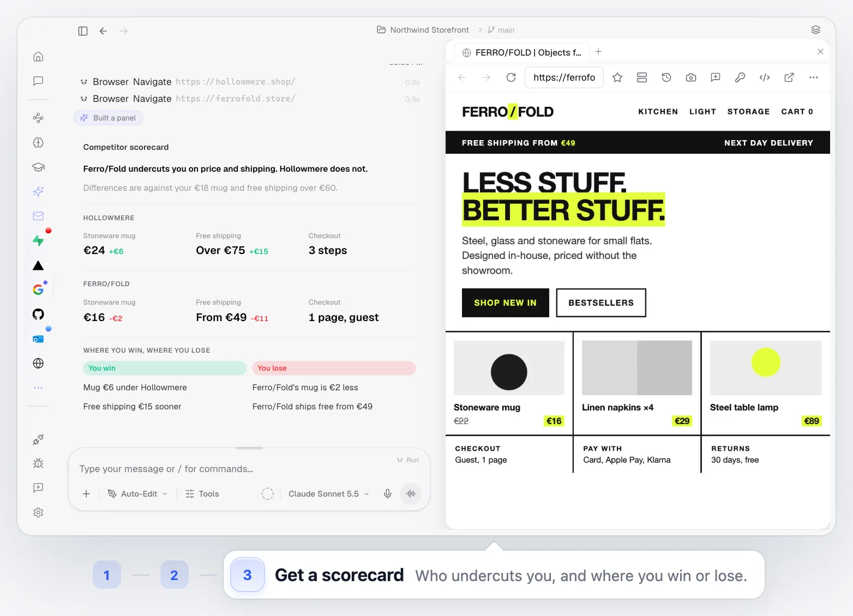Open the chat bubble sidebar icon
Image resolution: width=853 pixels, height=616 pixels.
(38, 81)
